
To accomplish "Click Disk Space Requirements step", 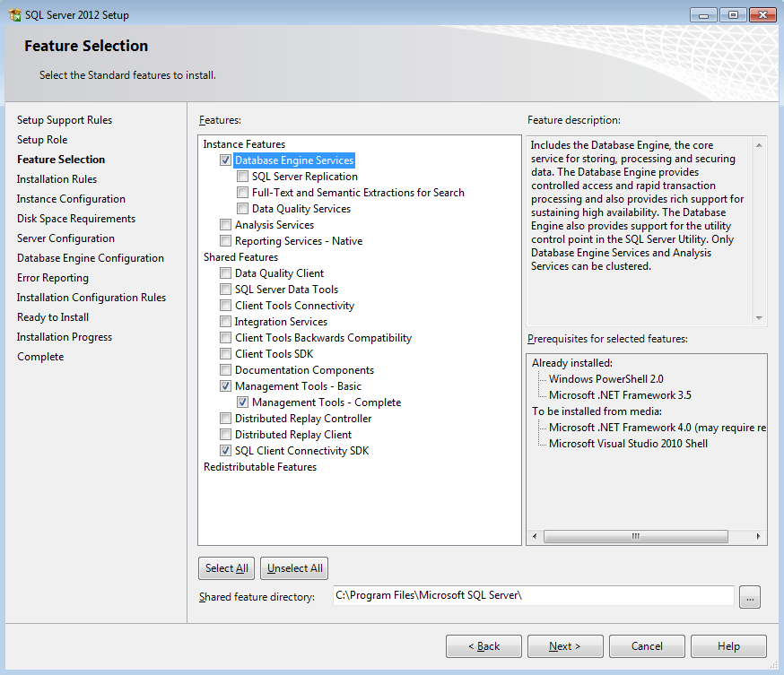I will (76, 219).
